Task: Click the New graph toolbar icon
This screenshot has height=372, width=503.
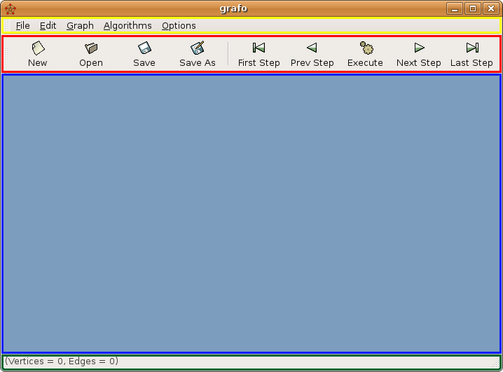Action: [38, 53]
